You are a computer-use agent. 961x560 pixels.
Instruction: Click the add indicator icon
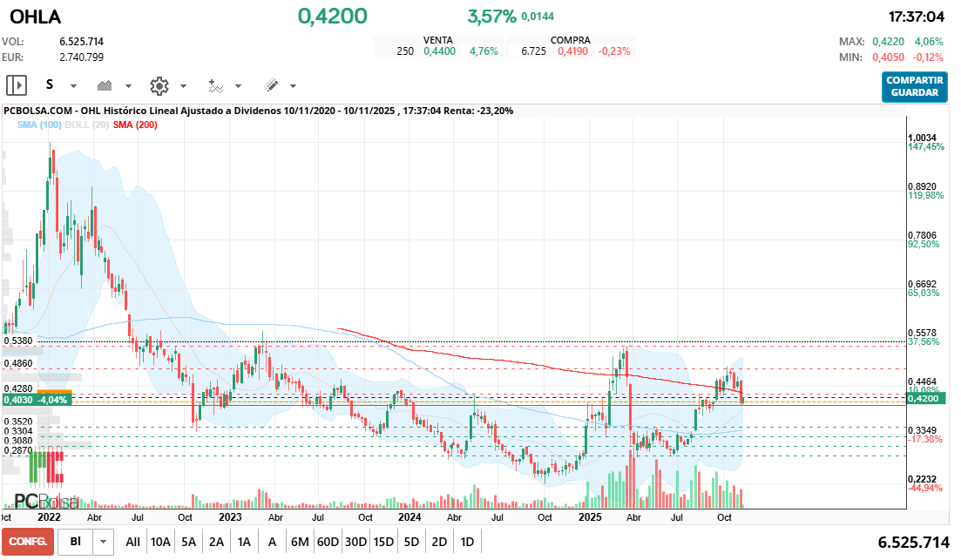click(x=215, y=85)
